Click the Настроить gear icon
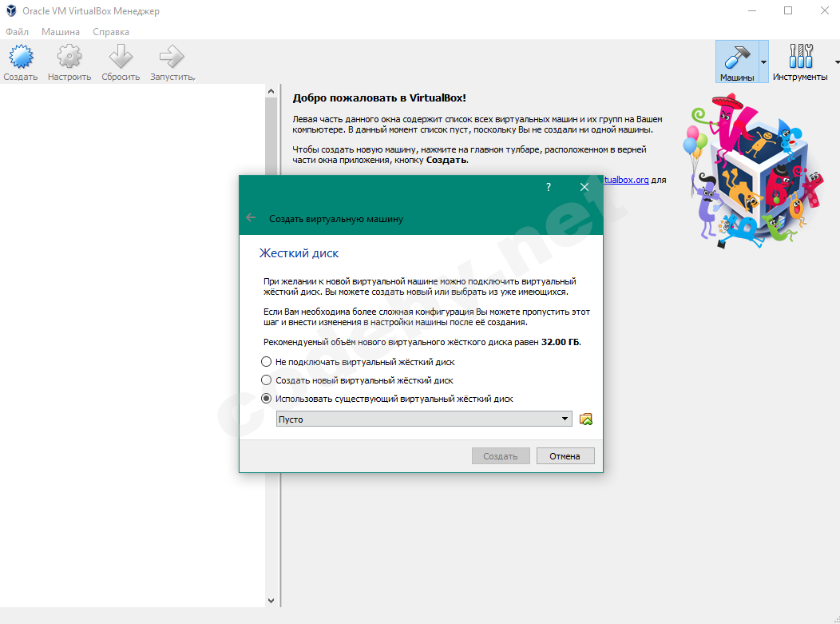 [69, 57]
